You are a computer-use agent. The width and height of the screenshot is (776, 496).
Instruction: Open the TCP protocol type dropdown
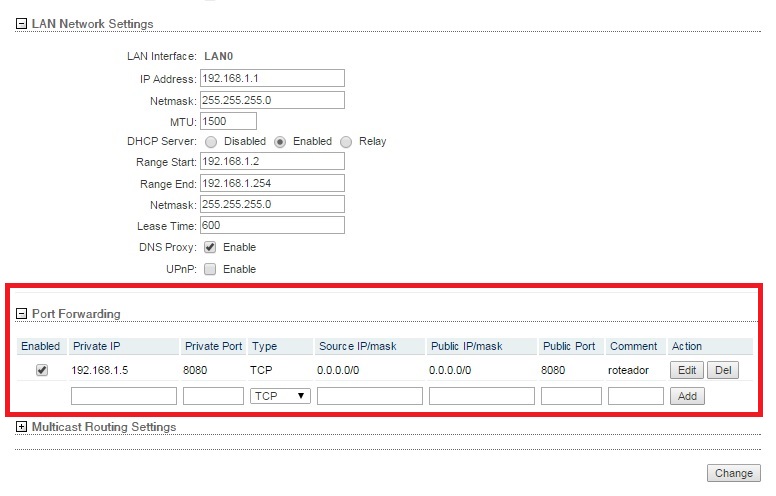280,396
